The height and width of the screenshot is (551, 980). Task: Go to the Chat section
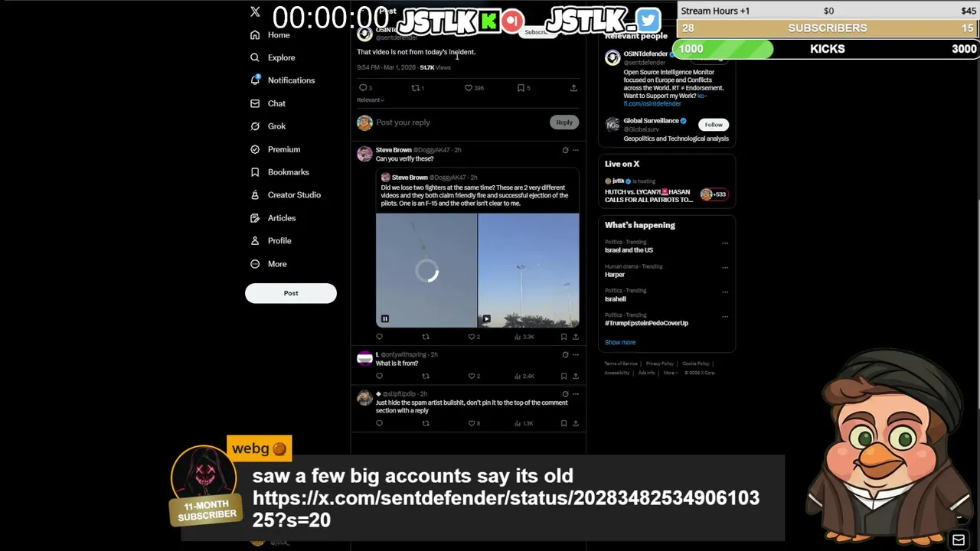pyautogui.click(x=268, y=103)
